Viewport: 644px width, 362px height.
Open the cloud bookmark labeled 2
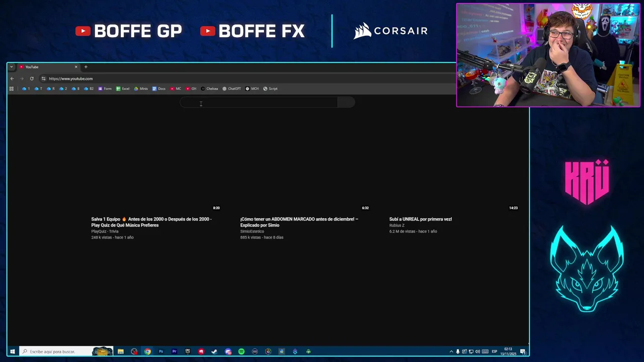click(x=63, y=88)
